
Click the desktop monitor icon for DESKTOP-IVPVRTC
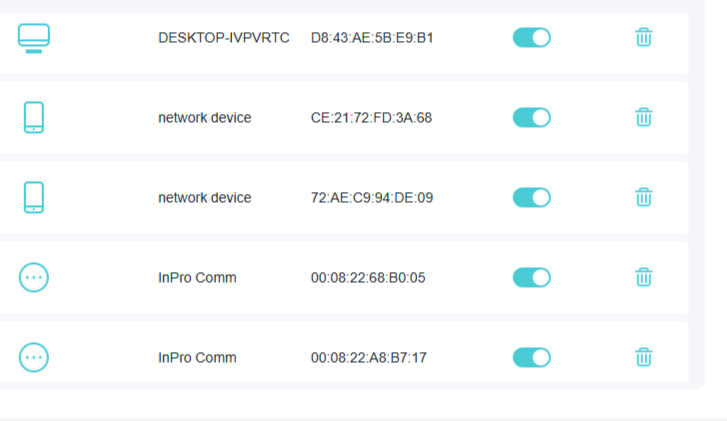[34, 38]
